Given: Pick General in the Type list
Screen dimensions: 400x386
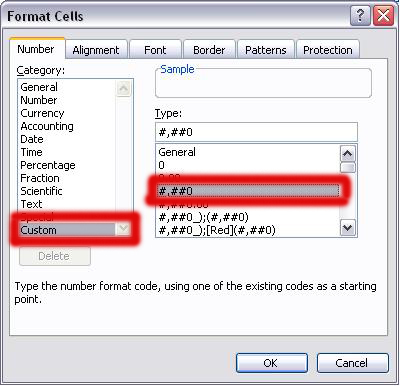Looking at the screenshot, I should click(177, 152).
